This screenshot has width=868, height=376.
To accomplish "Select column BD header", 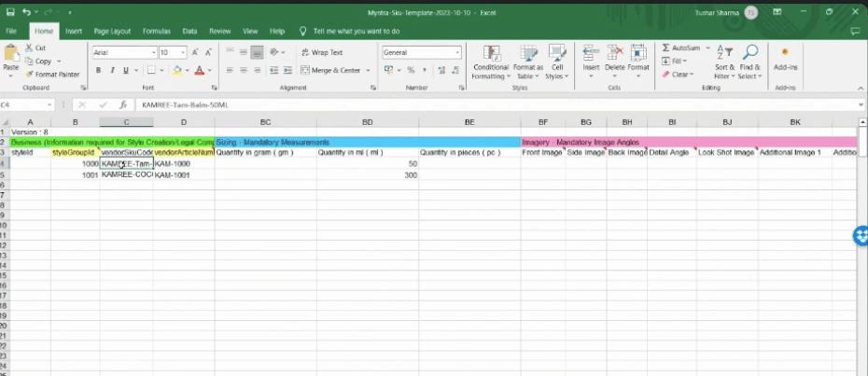I will coord(368,122).
